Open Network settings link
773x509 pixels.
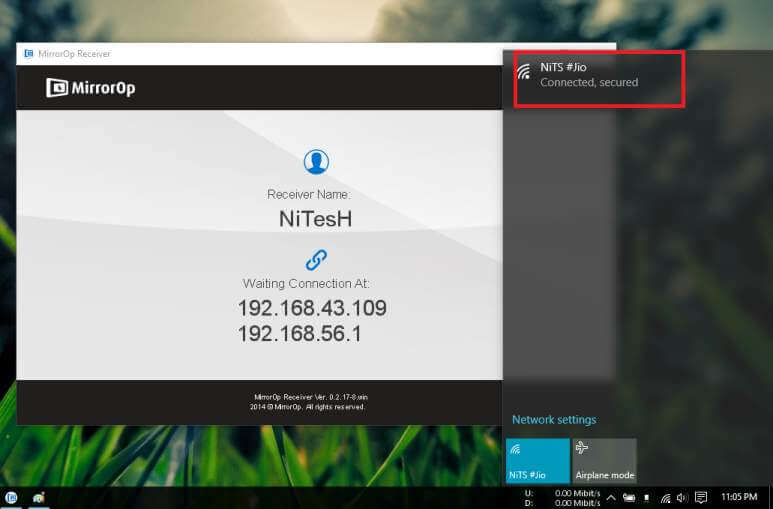[554, 420]
